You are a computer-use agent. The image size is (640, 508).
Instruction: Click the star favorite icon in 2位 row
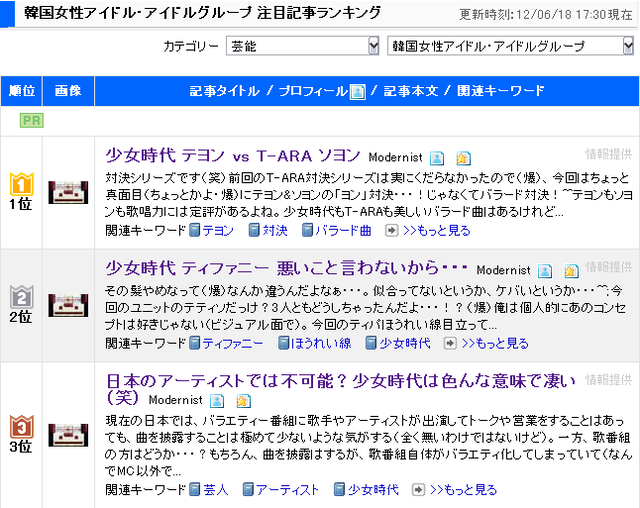point(571,271)
